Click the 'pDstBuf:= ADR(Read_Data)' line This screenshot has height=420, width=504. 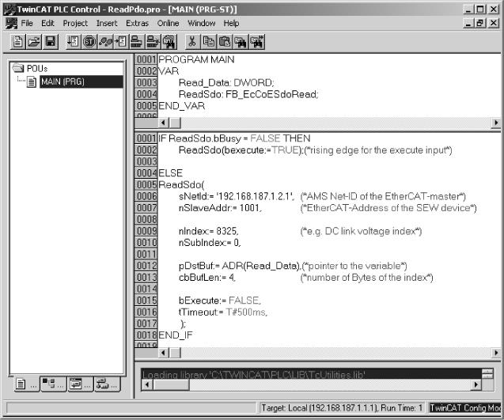tap(240, 266)
